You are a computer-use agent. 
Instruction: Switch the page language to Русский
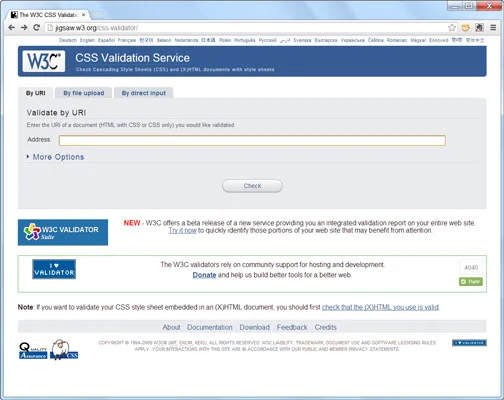pyautogui.click(x=268, y=40)
